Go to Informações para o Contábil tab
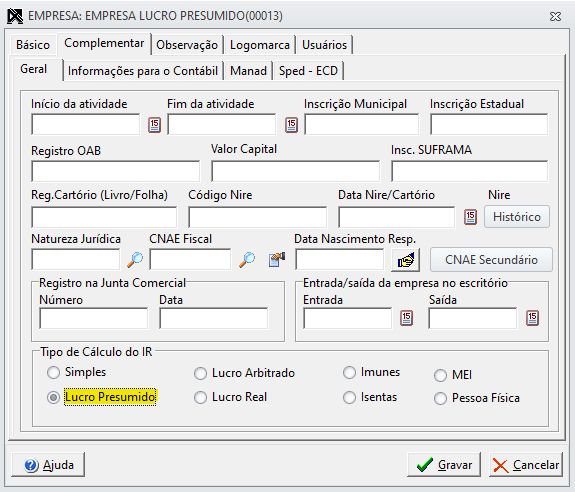This screenshot has height=492, width=575. pyautogui.click(x=143, y=70)
